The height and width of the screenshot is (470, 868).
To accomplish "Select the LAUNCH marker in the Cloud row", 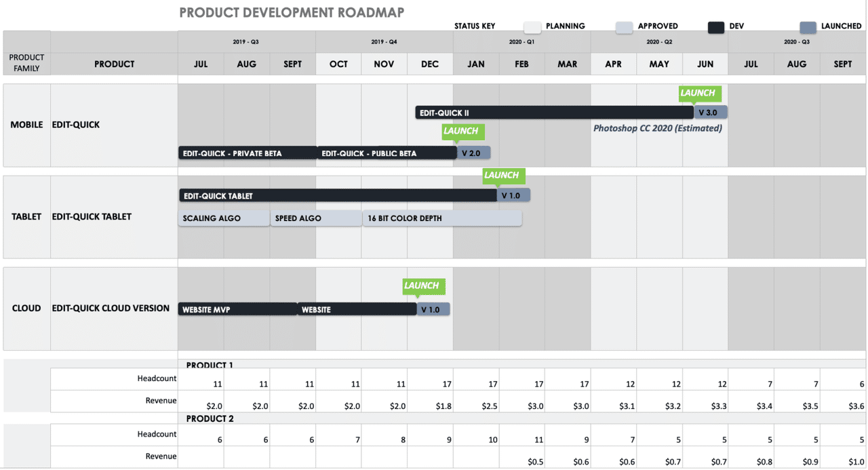I will [x=422, y=286].
